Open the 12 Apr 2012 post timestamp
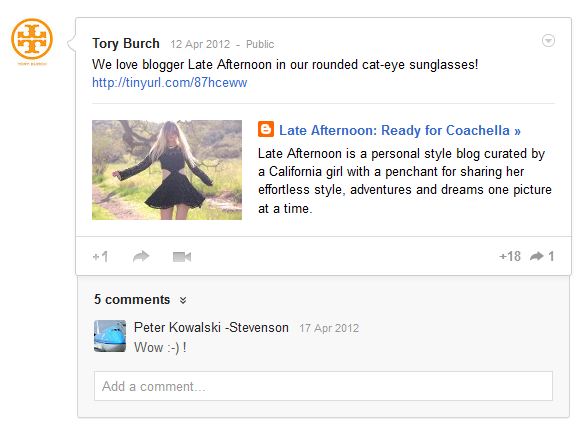Image resolution: width=586 pixels, height=433 pixels. (200, 44)
